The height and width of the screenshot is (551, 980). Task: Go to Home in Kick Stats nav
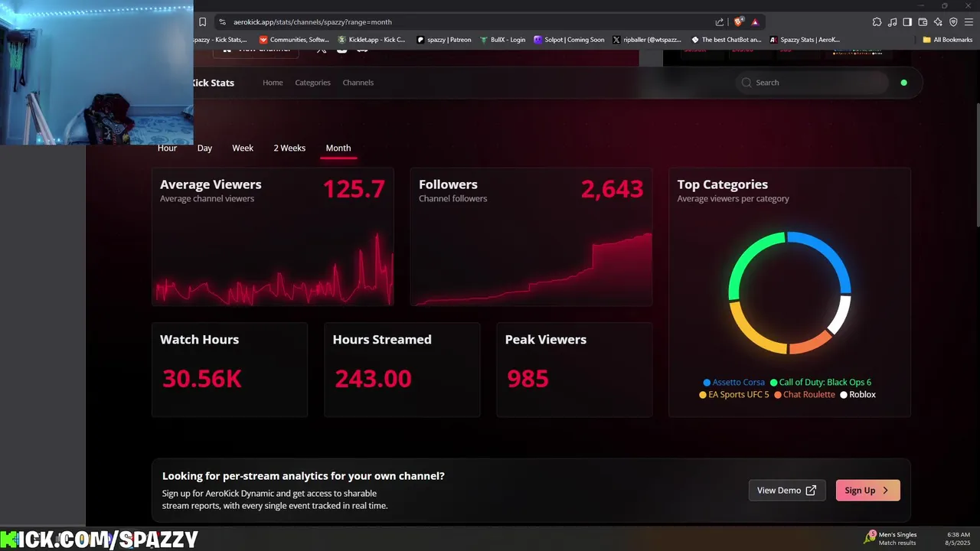[x=273, y=83]
